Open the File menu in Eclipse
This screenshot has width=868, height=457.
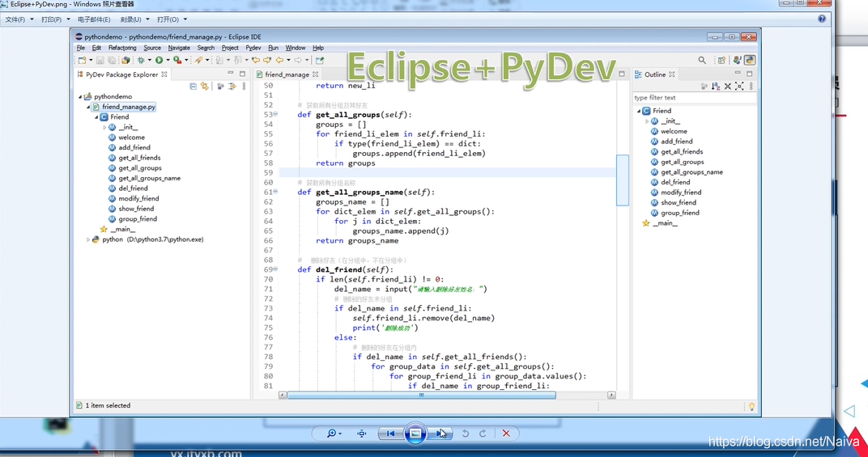pos(81,49)
